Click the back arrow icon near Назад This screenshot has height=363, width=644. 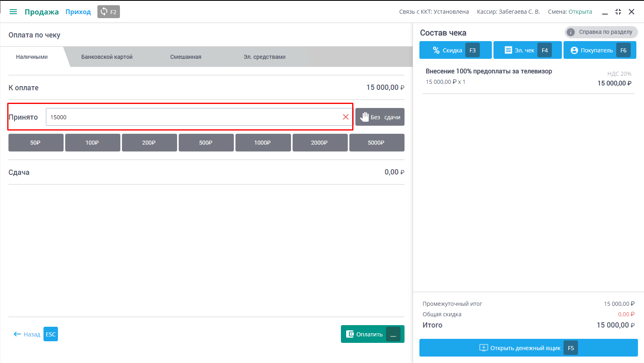click(17, 334)
